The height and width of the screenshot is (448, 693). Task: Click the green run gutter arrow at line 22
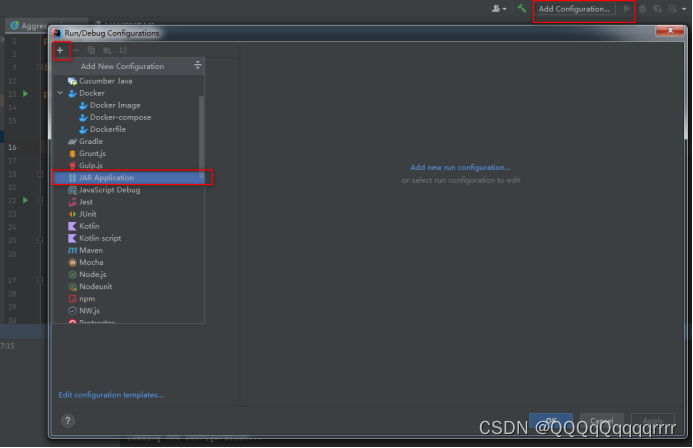pyautogui.click(x=26, y=200)
